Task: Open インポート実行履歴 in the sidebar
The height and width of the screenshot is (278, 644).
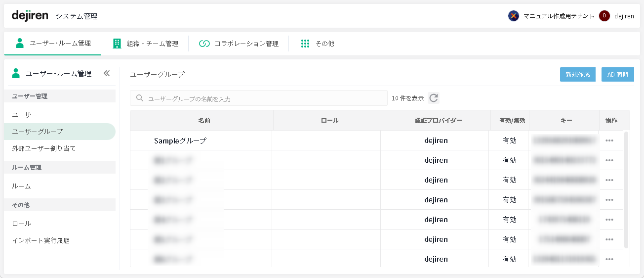Action: coord(41,241)
